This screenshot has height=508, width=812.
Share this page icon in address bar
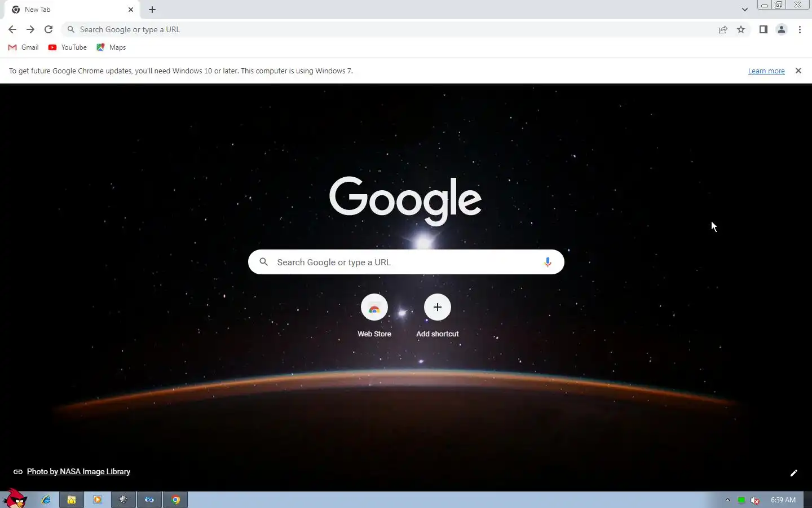click(x=723, y=29)
